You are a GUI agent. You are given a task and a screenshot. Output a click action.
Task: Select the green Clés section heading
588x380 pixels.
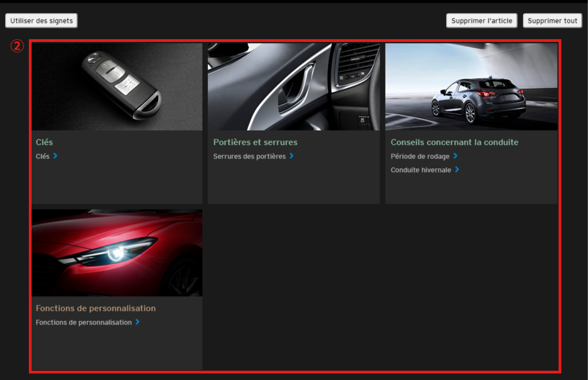[44, 142]
